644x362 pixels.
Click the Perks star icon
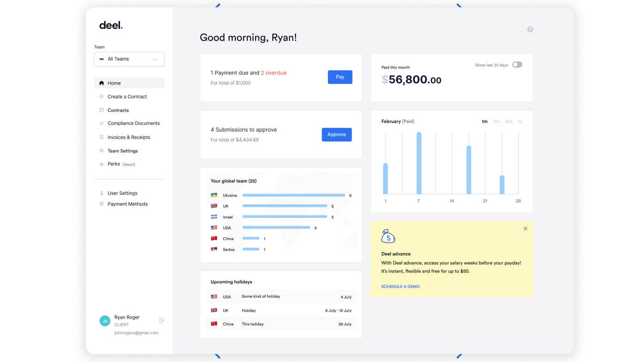(102, 164)
